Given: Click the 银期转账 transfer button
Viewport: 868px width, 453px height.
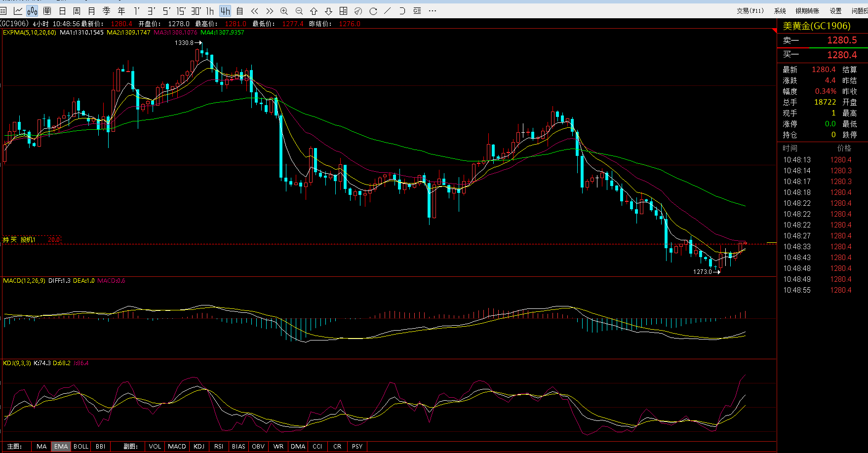Looking at the screenshot, I should 807,11.
